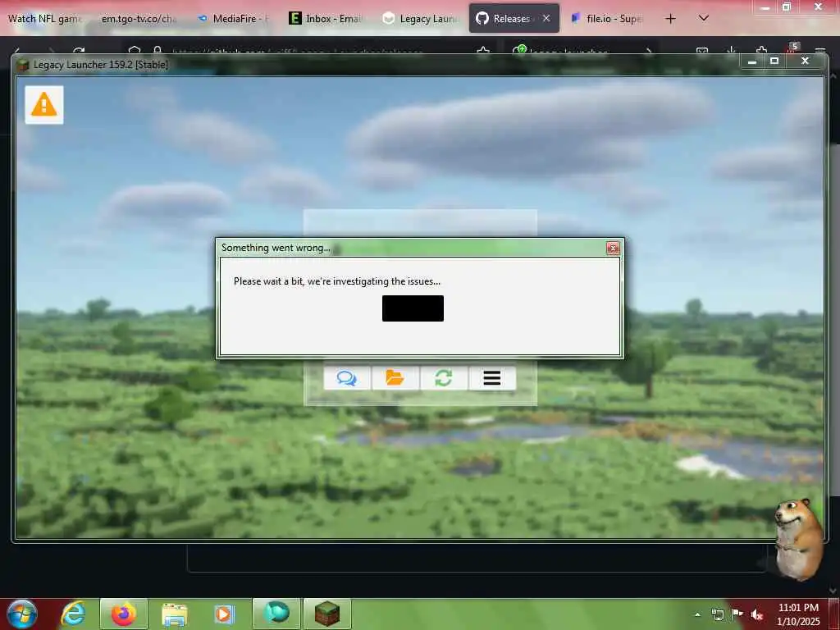Click the black rectangle in the error dialog
Image resolution: width=840 pixels, height=630 pixels.
click(413, 308)
